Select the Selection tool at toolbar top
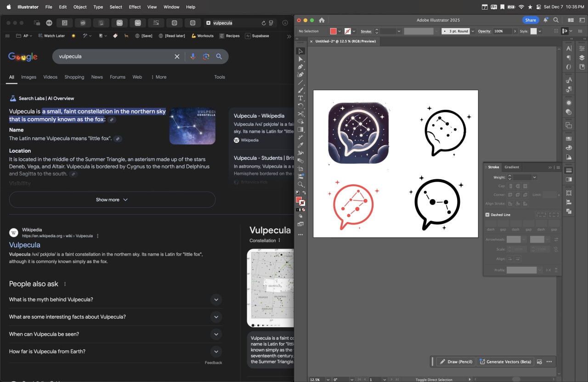This screenshot has height=382, width=588. (x=301, y=51)
